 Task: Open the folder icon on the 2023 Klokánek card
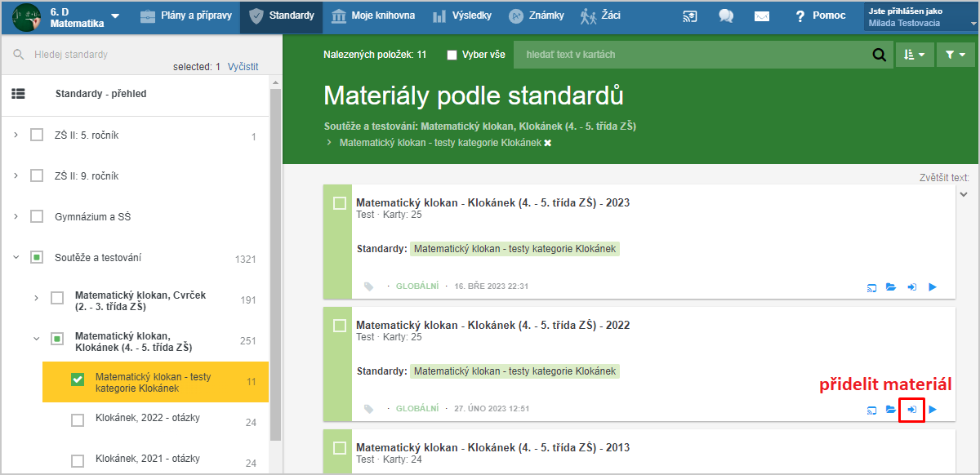(x=891, y=287)
